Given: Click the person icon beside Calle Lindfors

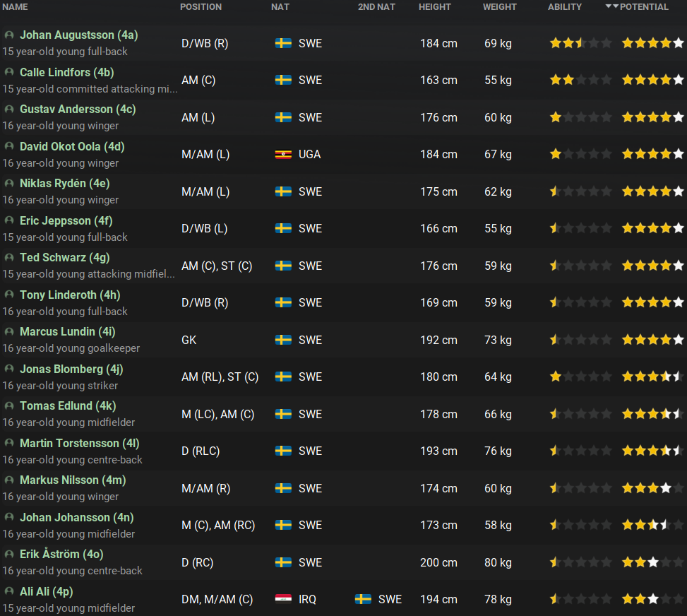Looking at the screenshot, I should click(8, 72).
